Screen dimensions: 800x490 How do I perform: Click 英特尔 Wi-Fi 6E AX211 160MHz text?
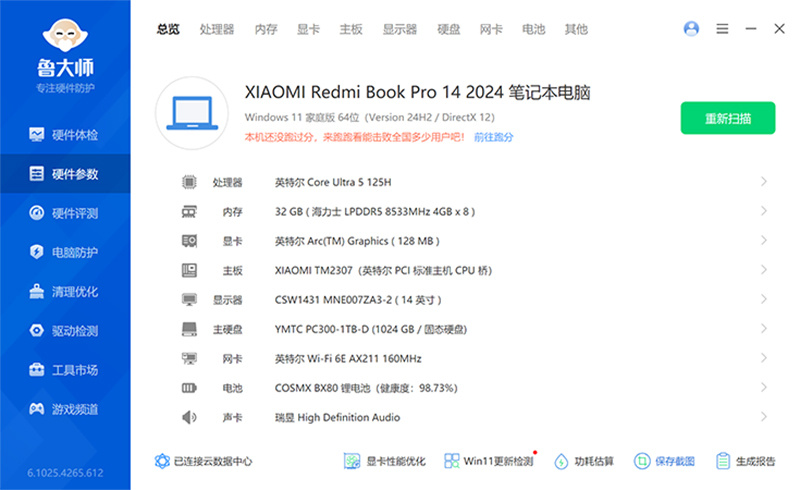pyautogui.click(x=348, y=359)
